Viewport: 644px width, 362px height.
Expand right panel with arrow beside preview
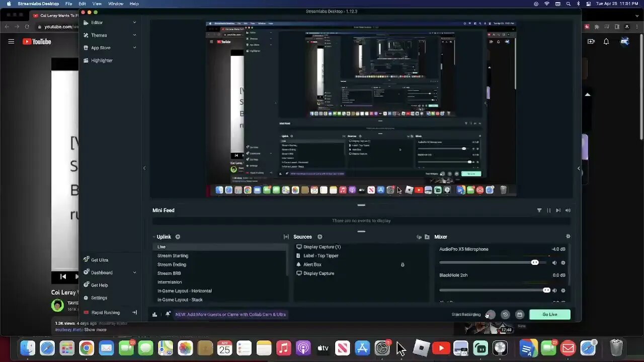579,168
